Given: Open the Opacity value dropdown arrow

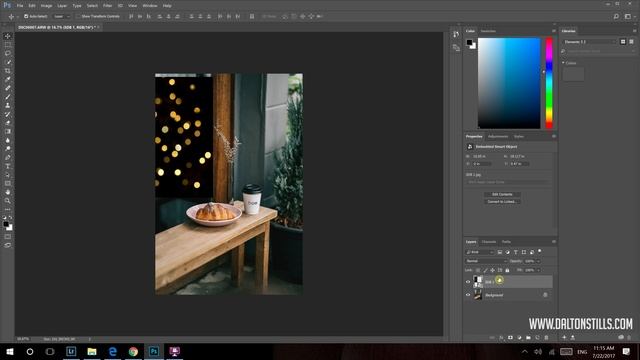Looking at the screenshot, I should [x=538, y=261].
